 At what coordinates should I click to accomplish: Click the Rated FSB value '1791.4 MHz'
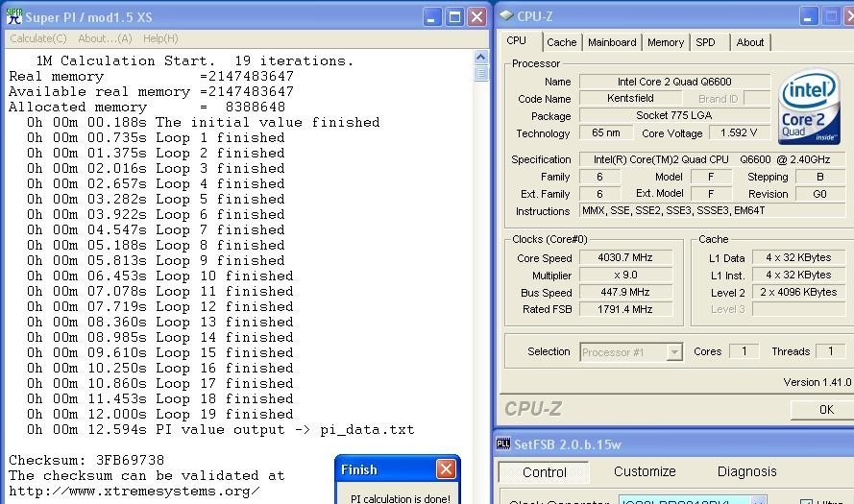[625, 309]
